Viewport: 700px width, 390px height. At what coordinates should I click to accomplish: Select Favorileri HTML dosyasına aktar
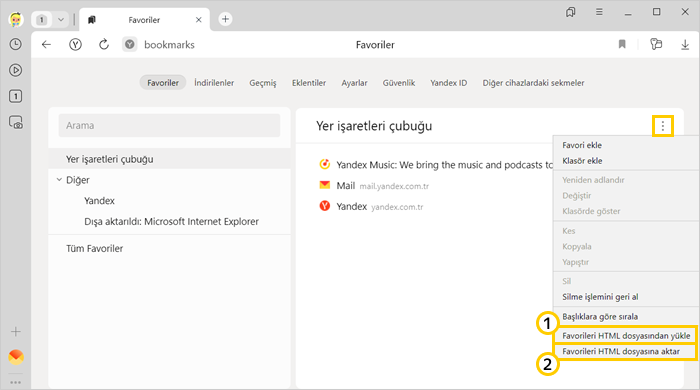(625, 351)
